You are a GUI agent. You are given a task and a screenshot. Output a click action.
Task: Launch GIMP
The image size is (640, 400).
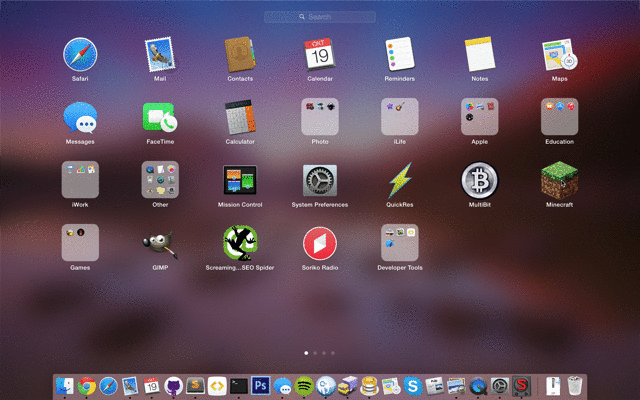pyautogui.click(x=160, y=244)
